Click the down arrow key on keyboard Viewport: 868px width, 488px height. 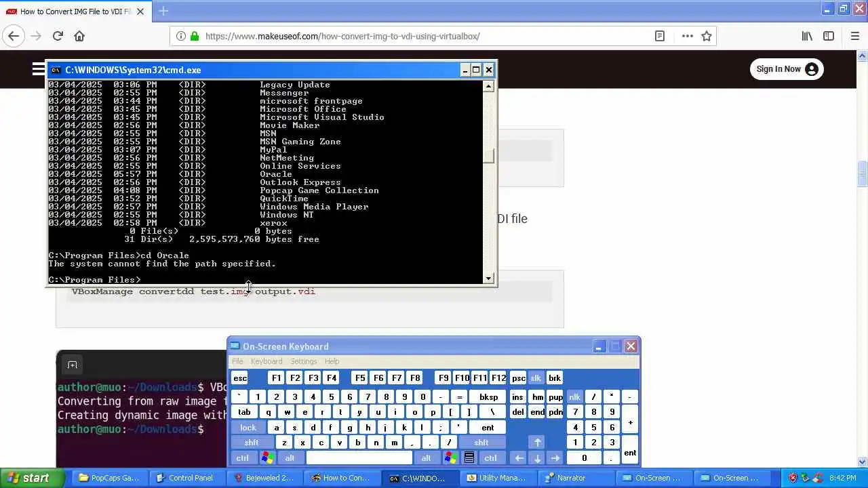[537, 458]
